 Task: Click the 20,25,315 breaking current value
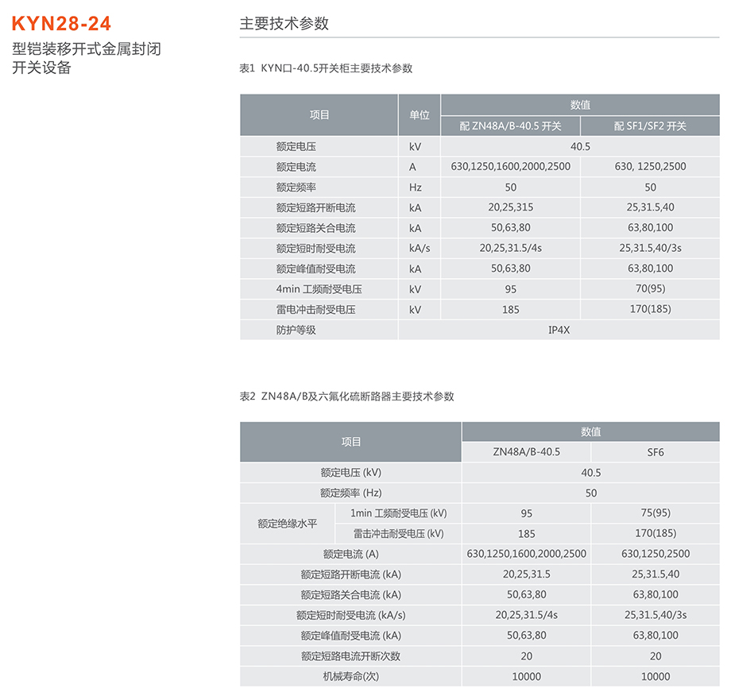coord(510,207)
